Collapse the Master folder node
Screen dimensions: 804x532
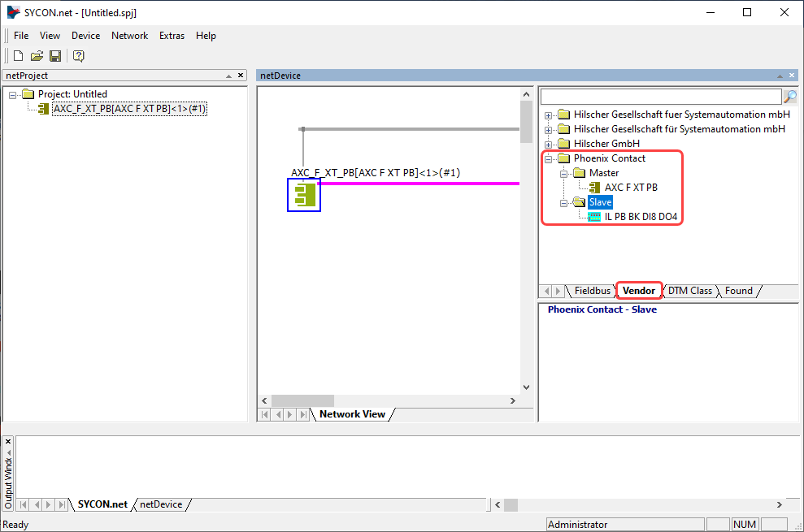pyautogui.click(x=563, y=174)
